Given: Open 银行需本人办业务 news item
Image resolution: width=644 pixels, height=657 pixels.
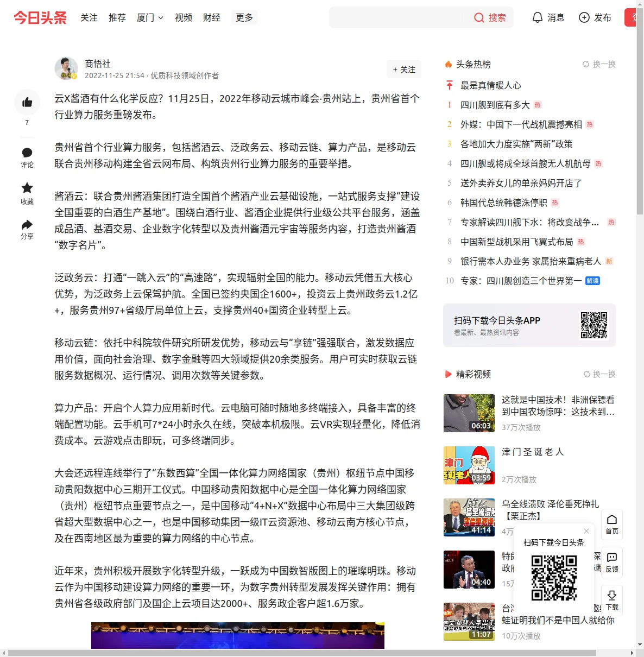Looking at the screenshot, I should 531,261.
